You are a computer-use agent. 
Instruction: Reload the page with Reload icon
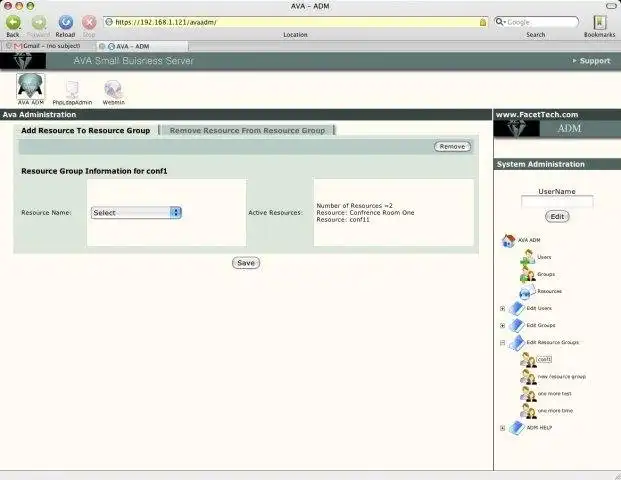(65, 23)
